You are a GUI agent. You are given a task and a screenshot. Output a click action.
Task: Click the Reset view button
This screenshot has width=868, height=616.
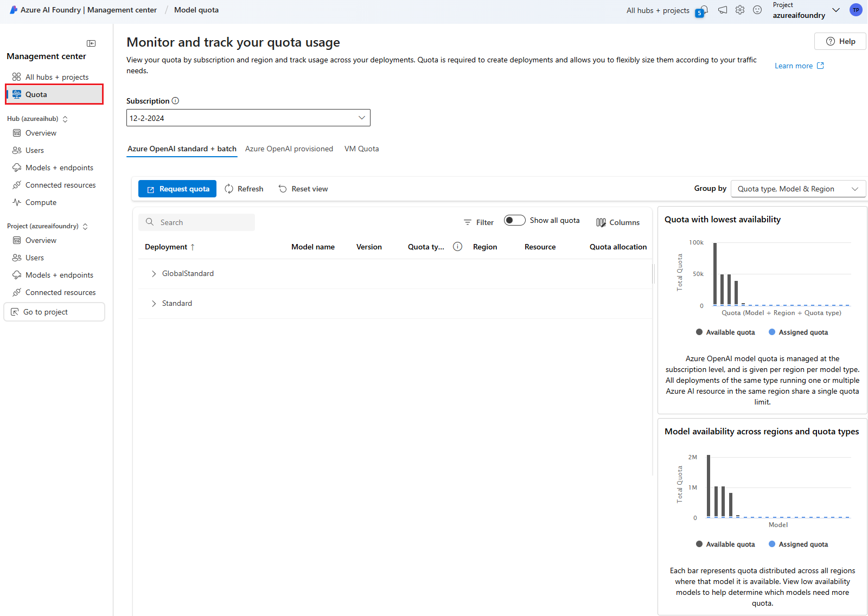pyautogui.click(x=303, y=189)
